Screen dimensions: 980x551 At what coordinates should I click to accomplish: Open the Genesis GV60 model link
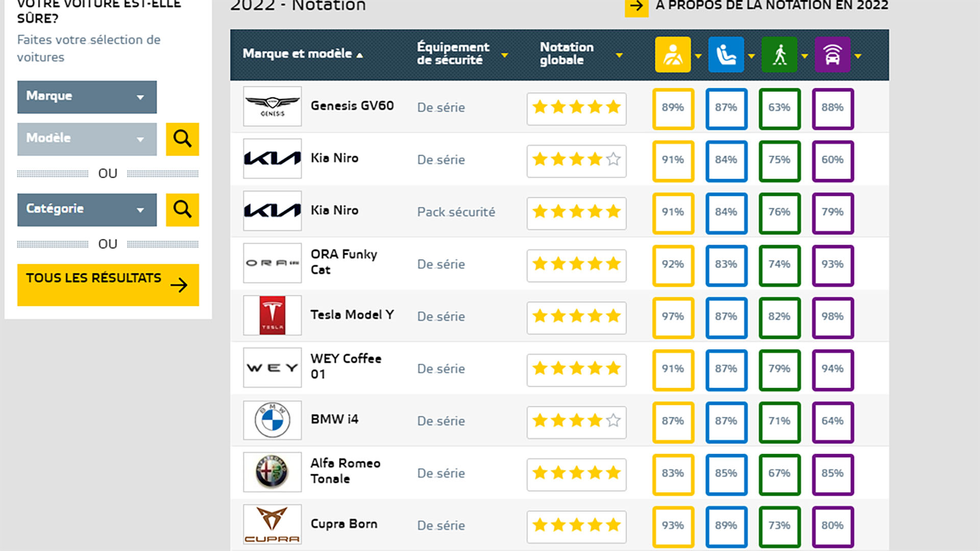[352, 106]
